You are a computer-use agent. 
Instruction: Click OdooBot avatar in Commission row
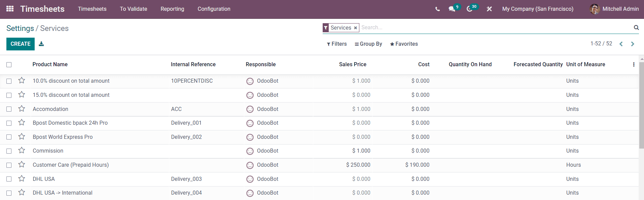coord(250,151)
